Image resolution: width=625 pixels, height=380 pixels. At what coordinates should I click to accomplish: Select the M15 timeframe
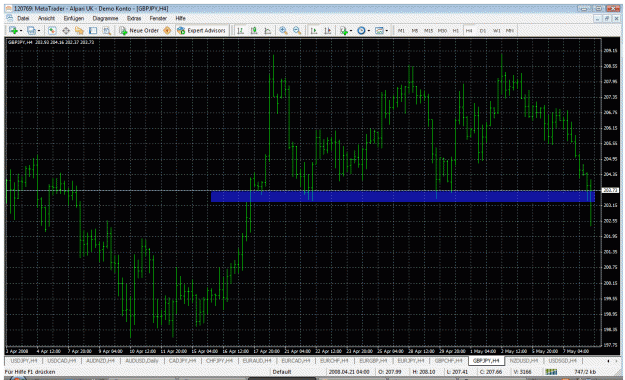(428, 31)
